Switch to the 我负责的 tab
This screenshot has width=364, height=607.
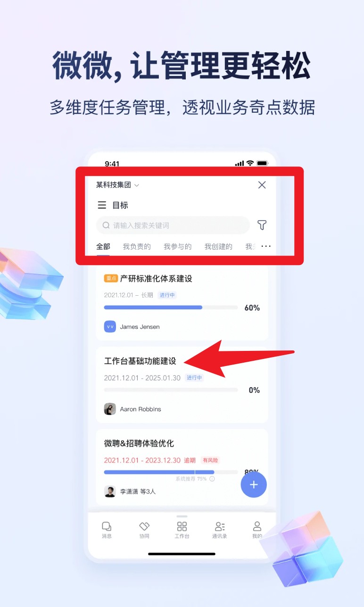pos(137,247)
